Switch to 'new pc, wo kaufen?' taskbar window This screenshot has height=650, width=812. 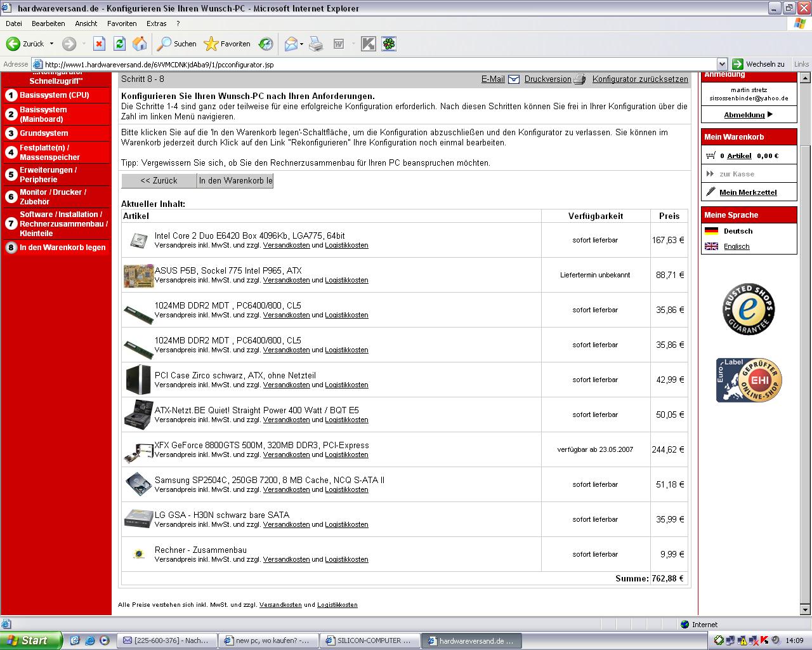click(x=269, y=640)
